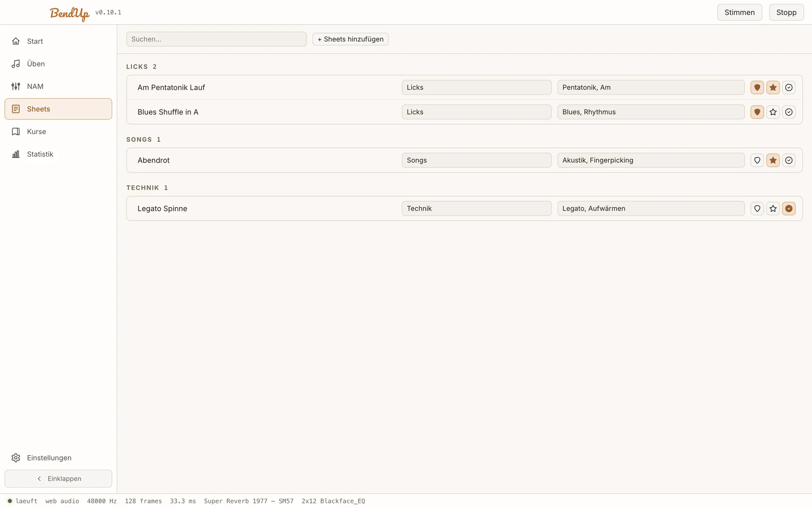This screenshot has width=812, height=508.
Task: Star the Legato Spinne sheet
Action: pyautogui.click(x=773, y=208)
